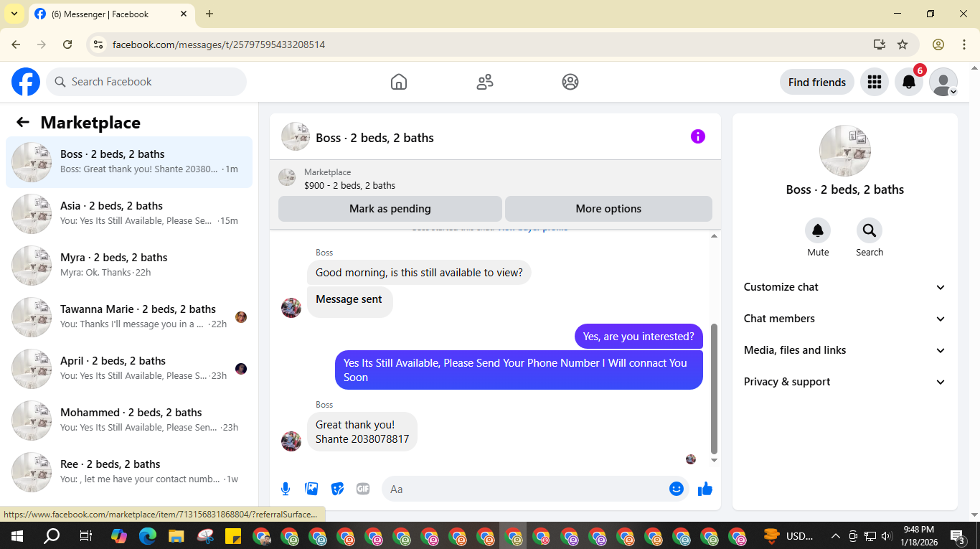Expand Chat members section
Viewport: 980px width, 549px height.
tap(845, 319)
